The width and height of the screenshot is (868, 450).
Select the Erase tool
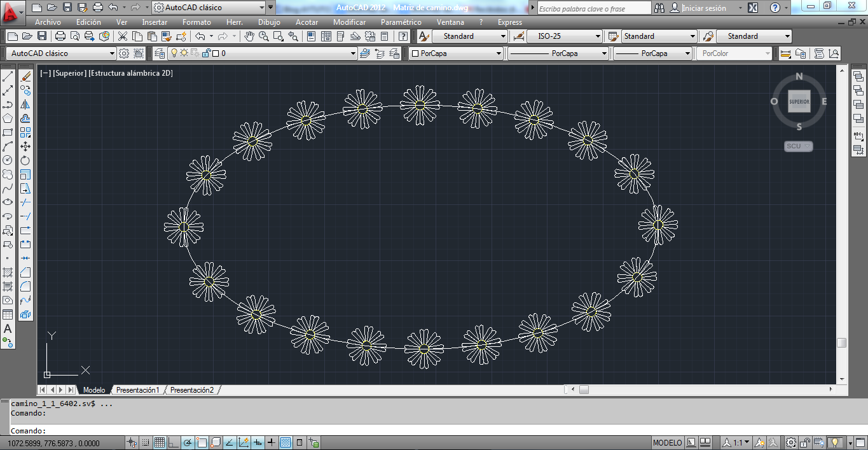coord(25,74)
